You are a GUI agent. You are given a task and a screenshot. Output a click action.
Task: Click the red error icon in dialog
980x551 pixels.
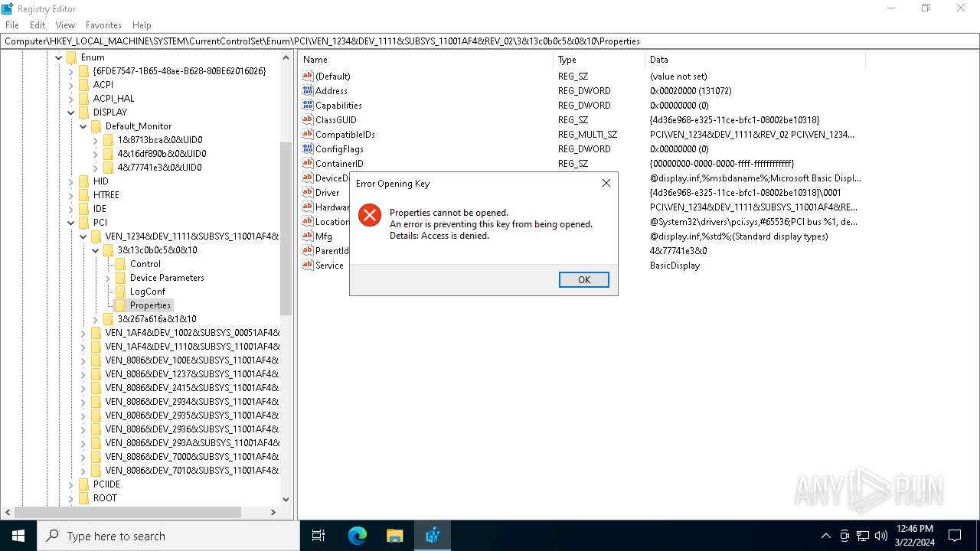370,215
